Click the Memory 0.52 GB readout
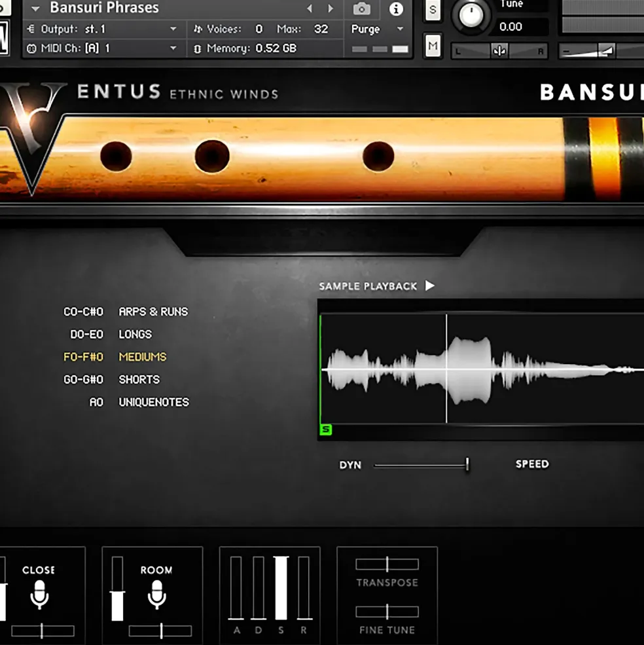Viewport: 644px width, 645px height. tap(245, 48)
